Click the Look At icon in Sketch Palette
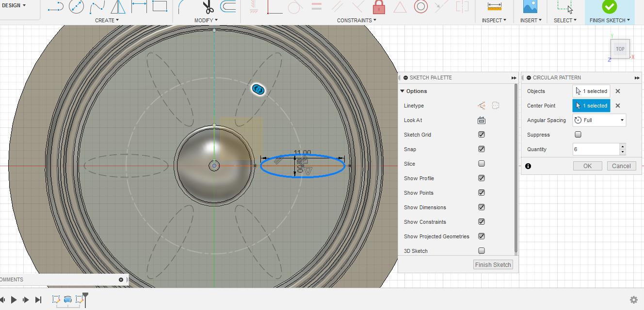Viewport: 644px width, 310px height. pos(481,120)
